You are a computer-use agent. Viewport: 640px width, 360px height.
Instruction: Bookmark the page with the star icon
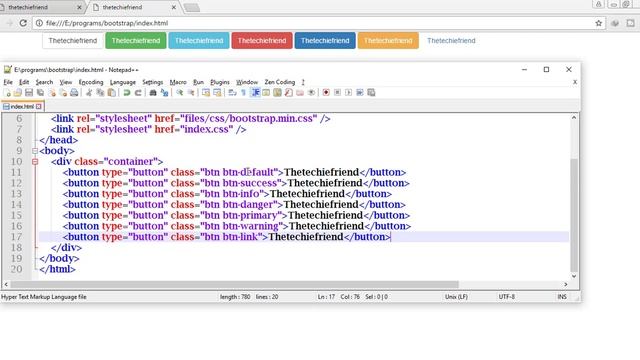point(598,23)
